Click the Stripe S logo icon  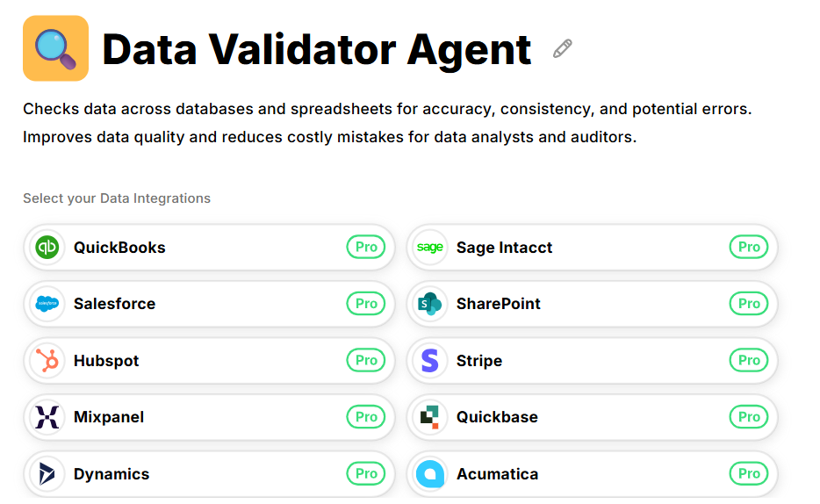coord(430,360)
